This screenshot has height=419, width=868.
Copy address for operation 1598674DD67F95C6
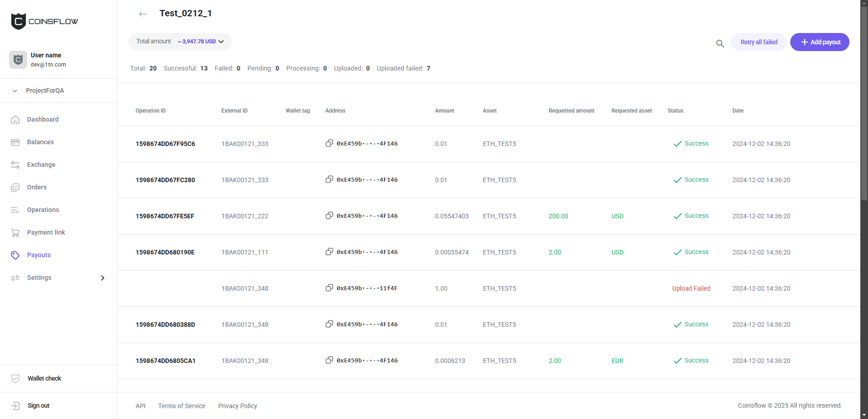[x=329, y=143]
